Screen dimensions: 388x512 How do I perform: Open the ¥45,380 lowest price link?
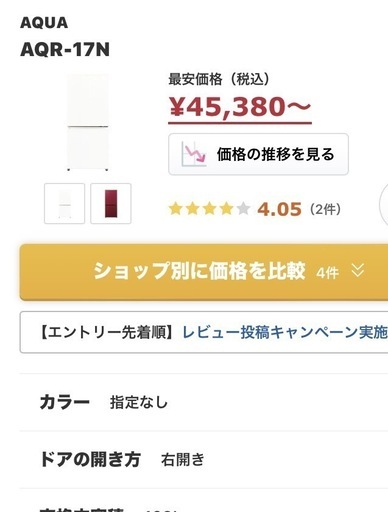click(x=240, y=107)
